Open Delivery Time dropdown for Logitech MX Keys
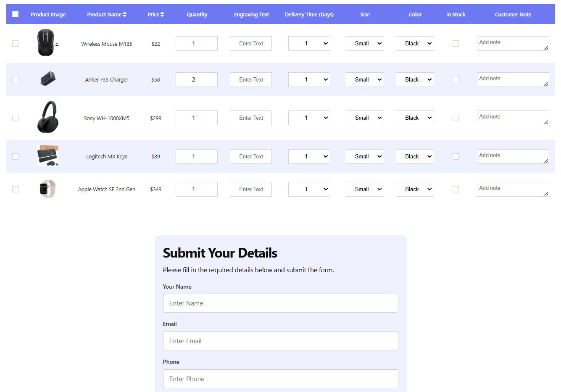Image resolution: width=561 pixels, height=392 pixels. pyautogui.click(x=309, y=156)
